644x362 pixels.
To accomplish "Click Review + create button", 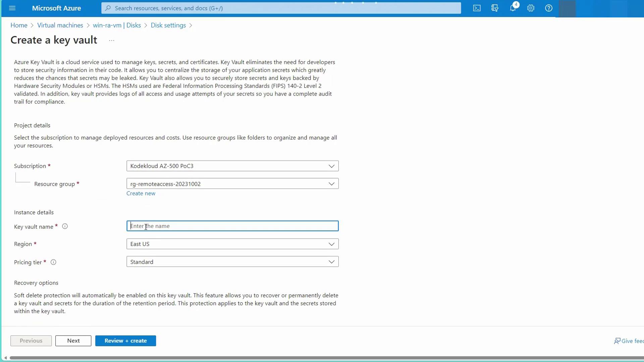I will click(125, 341).
